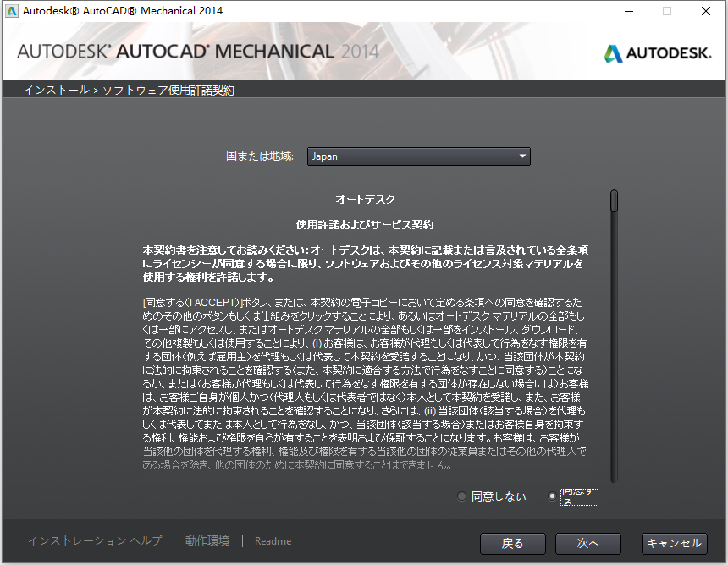This screenshot has height=565, width=728.
Task: Click the Autodesk logo in the header
Action: coord(658,53)
